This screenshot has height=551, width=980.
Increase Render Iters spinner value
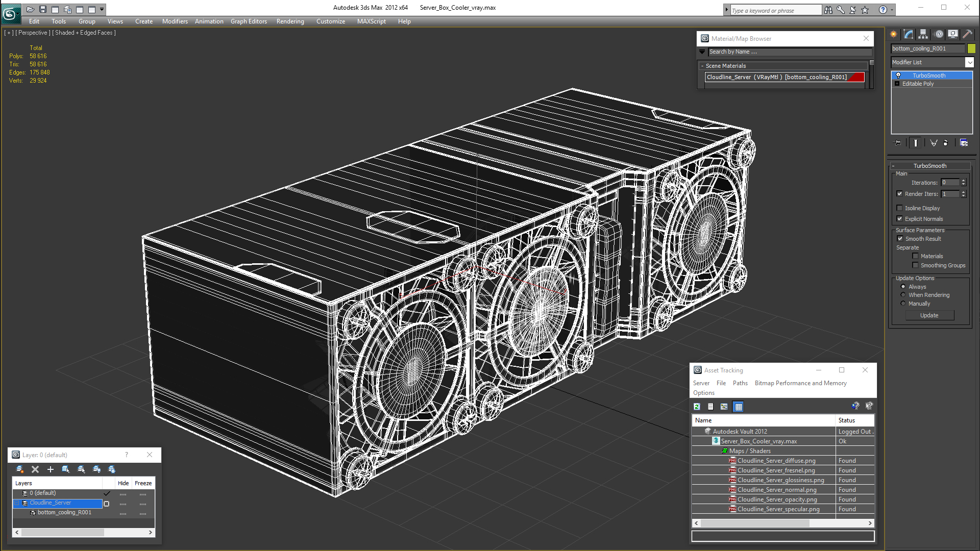click(964, 192)
